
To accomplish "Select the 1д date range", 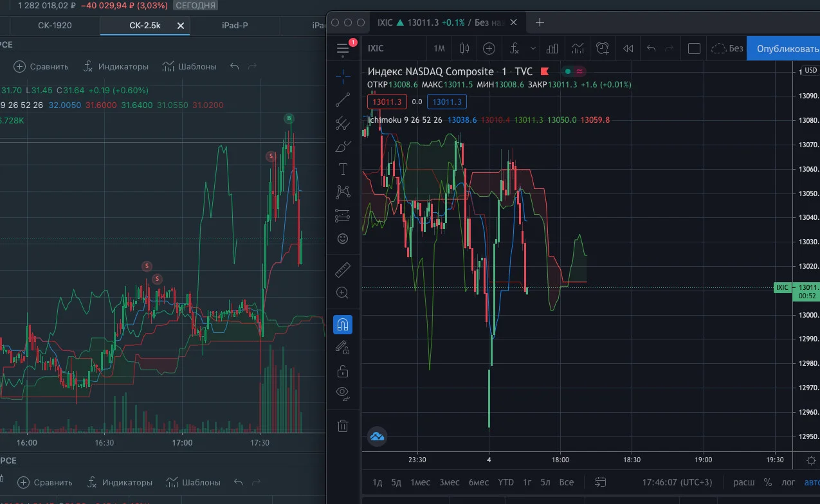I will point(378,482).
